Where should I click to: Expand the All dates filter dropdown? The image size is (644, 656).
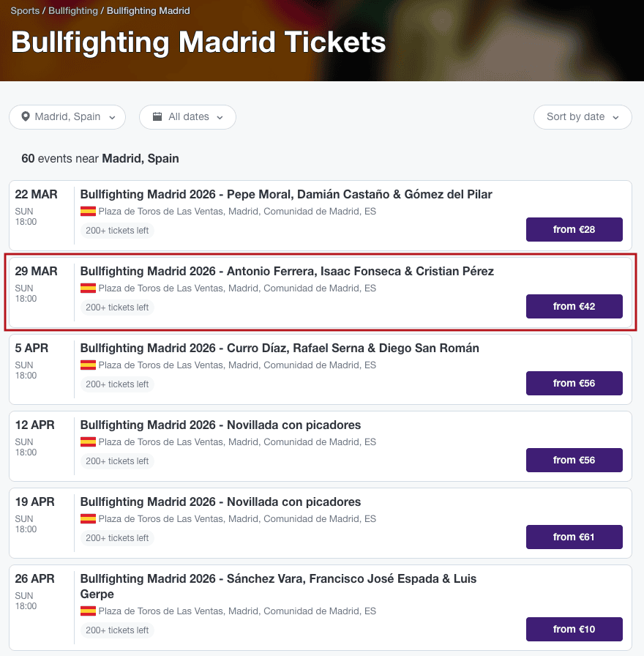tap(187, 117)
